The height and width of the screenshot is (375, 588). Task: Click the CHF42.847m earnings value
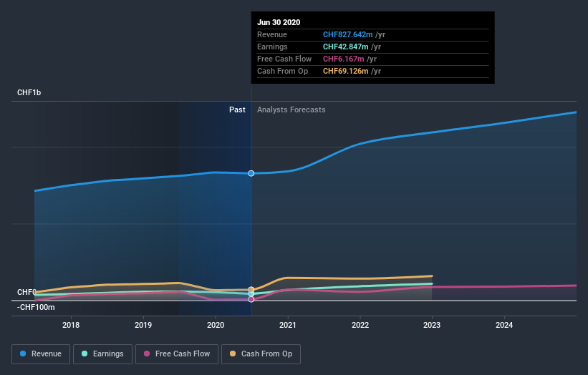tap(346, 47)
